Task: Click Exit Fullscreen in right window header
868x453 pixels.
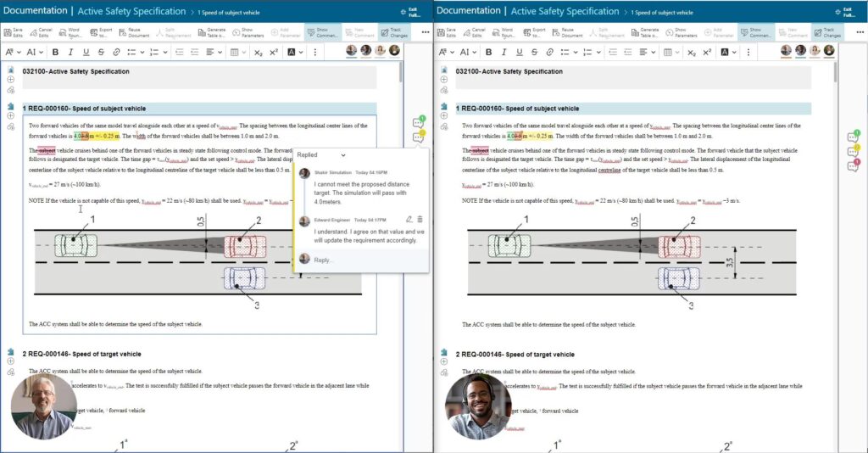Action: click(845, 12)
